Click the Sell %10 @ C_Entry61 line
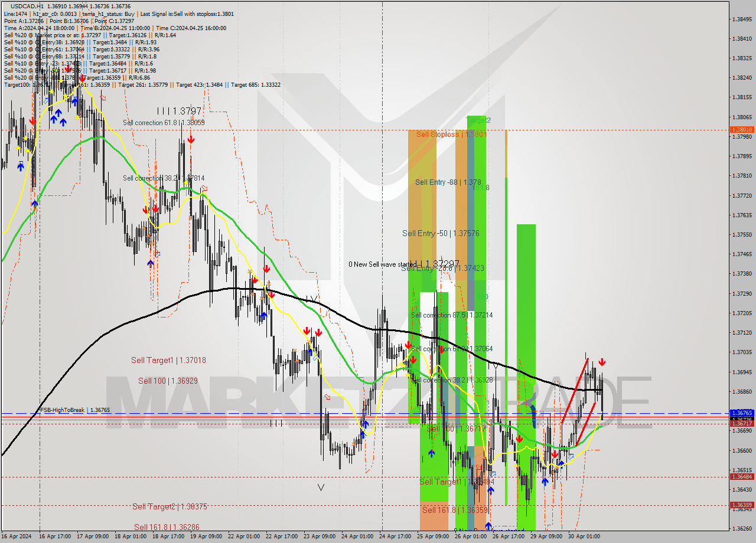The height and width of the screenshot is (543, 756). (x=82, y=49)
